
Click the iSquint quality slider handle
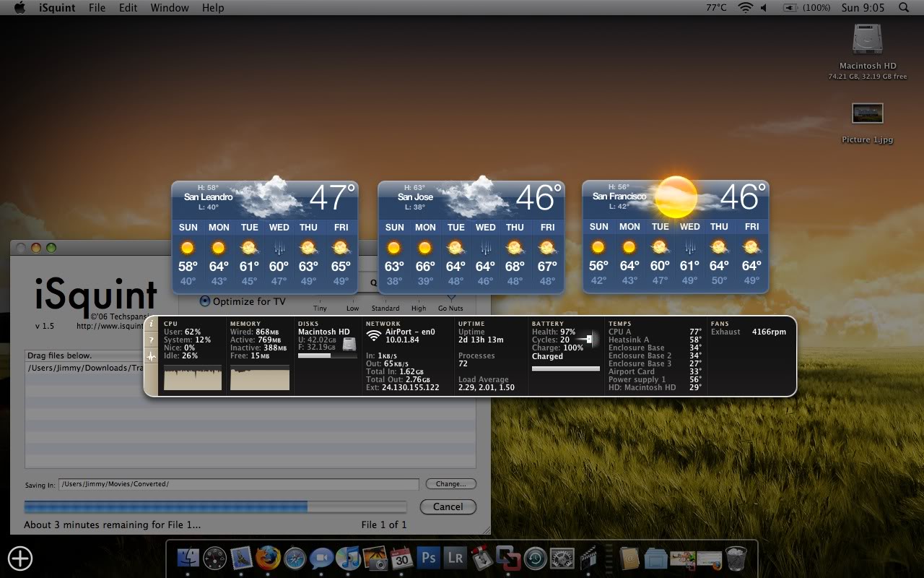pos(451,298)
